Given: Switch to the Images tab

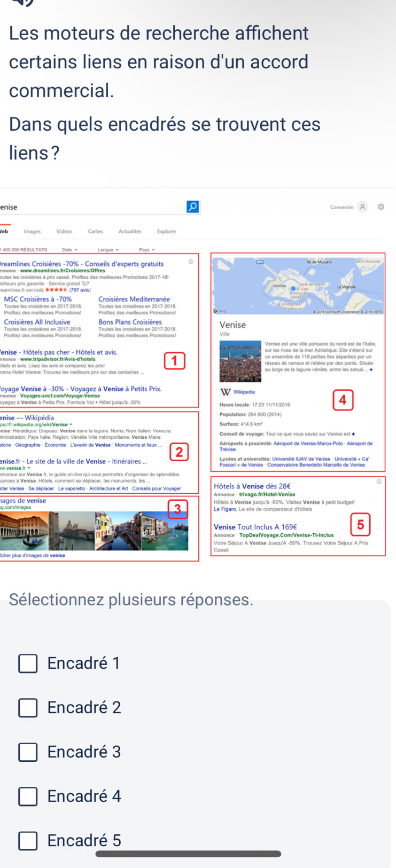Looking at the screenshot, I should tap(32, 232).
